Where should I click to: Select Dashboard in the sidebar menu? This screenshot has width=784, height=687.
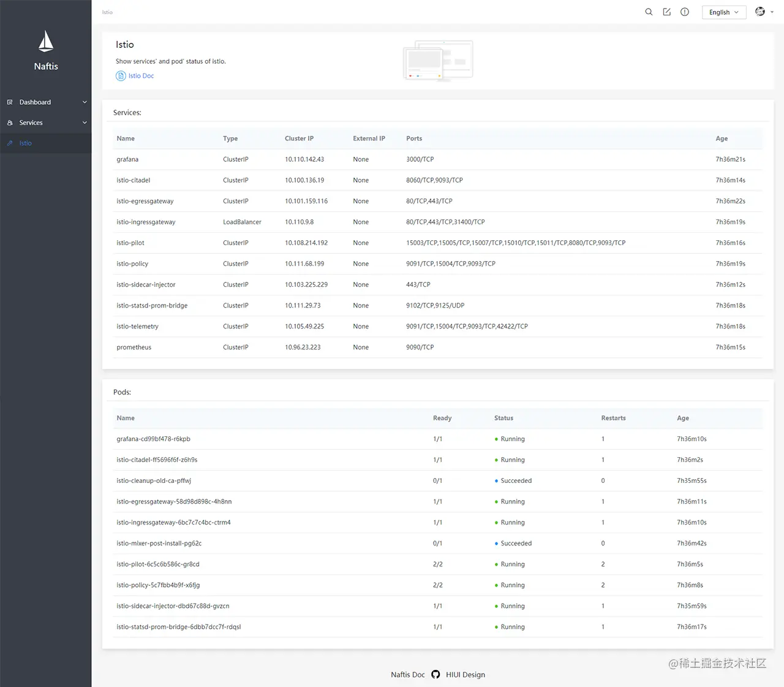46,102
